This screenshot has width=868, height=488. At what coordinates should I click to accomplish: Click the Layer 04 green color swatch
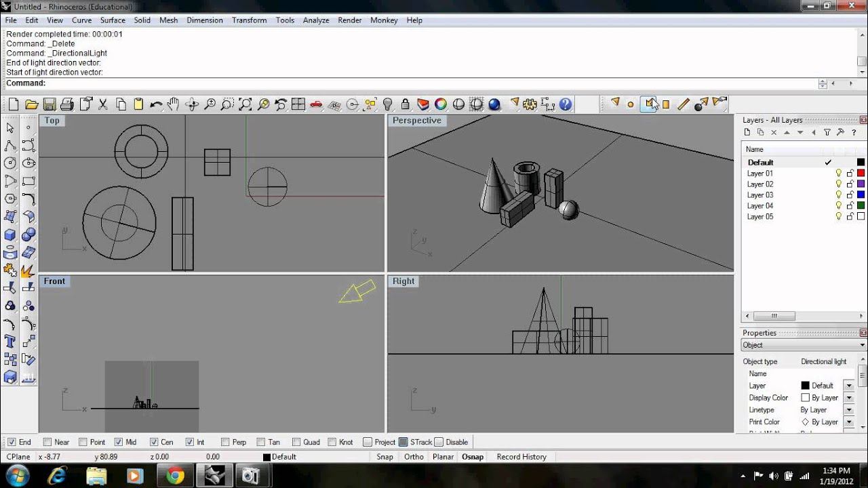tap(861, 206)
